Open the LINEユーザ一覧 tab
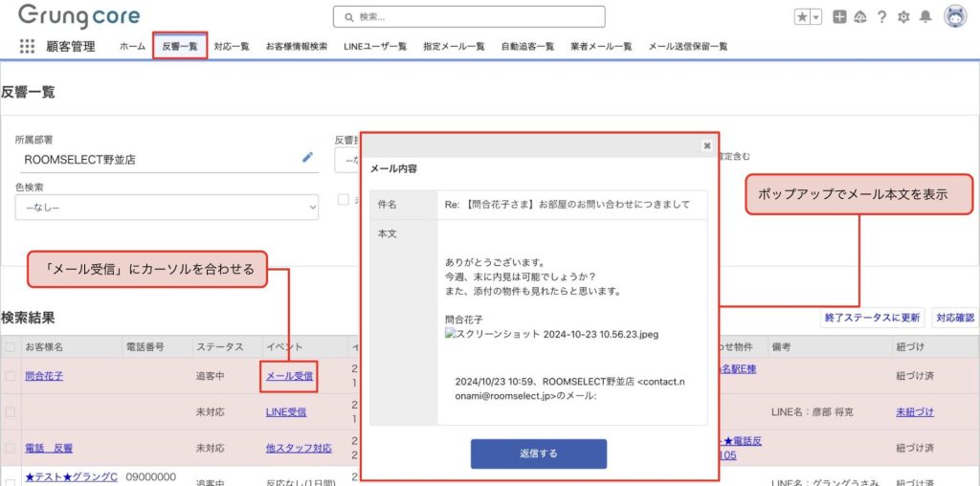The width and height of the screenshot is (980, 486). click(375, 46)
